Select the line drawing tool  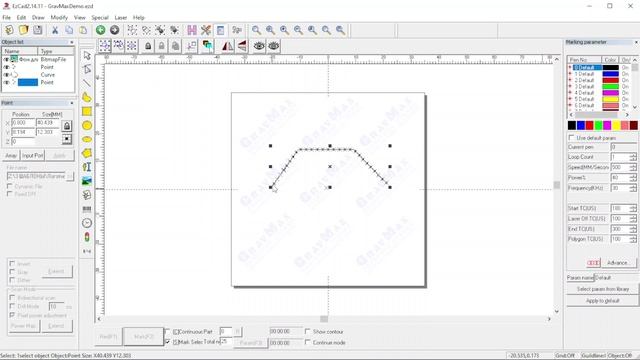[87, 83]
